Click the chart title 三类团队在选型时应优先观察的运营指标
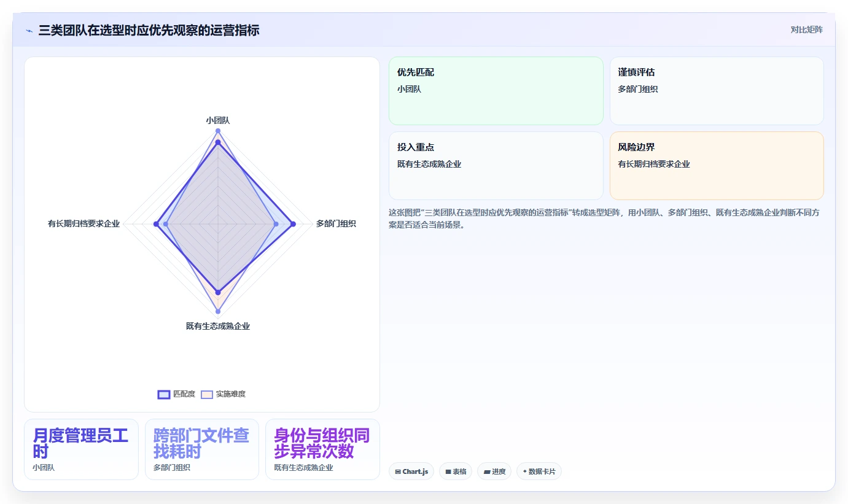848x504 pixels. pos(149,30)
